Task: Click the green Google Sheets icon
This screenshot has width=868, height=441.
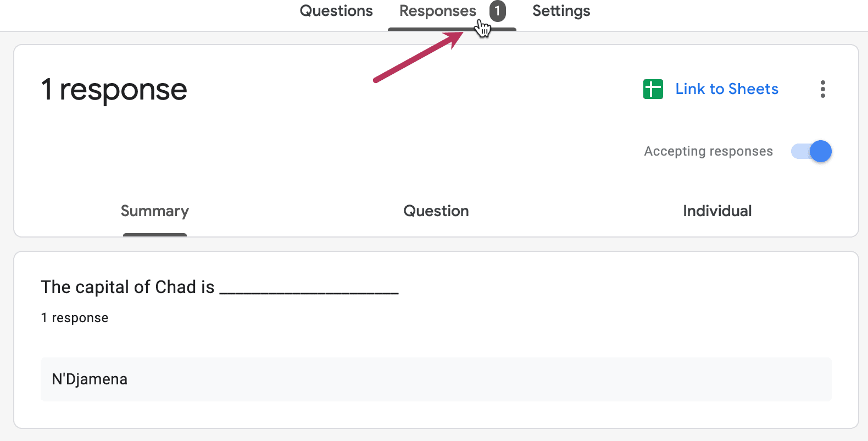Action: 653,89
